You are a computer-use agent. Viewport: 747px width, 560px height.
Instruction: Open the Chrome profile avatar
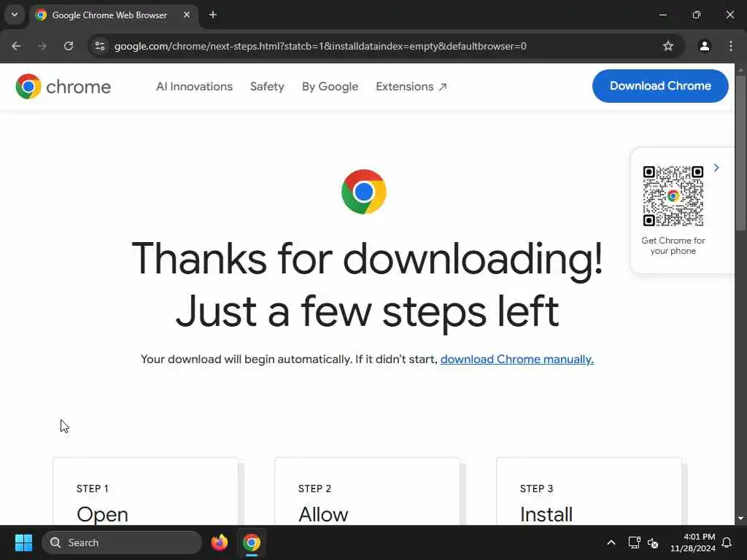pyautogui.click(x=704, y=46)
